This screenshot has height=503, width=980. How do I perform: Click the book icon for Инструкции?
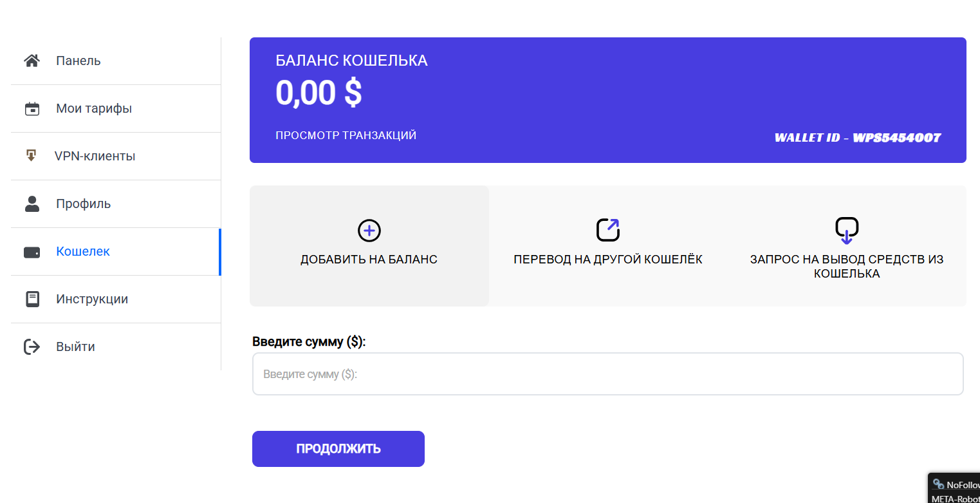pos(32,299)
